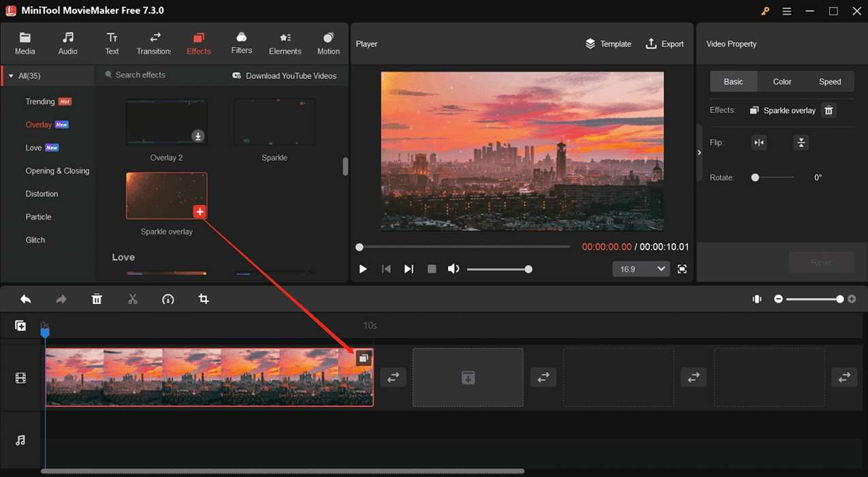Switch to the Color property tab

pos(782,82)
